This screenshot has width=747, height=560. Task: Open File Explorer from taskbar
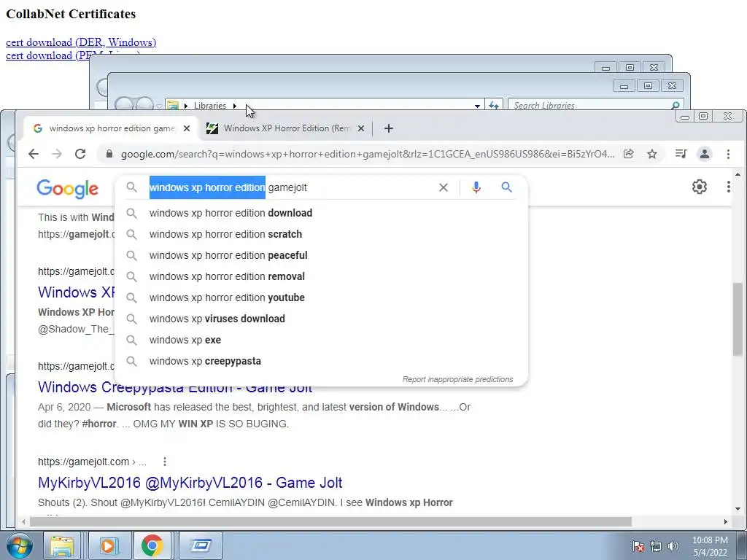coord(63,545)
